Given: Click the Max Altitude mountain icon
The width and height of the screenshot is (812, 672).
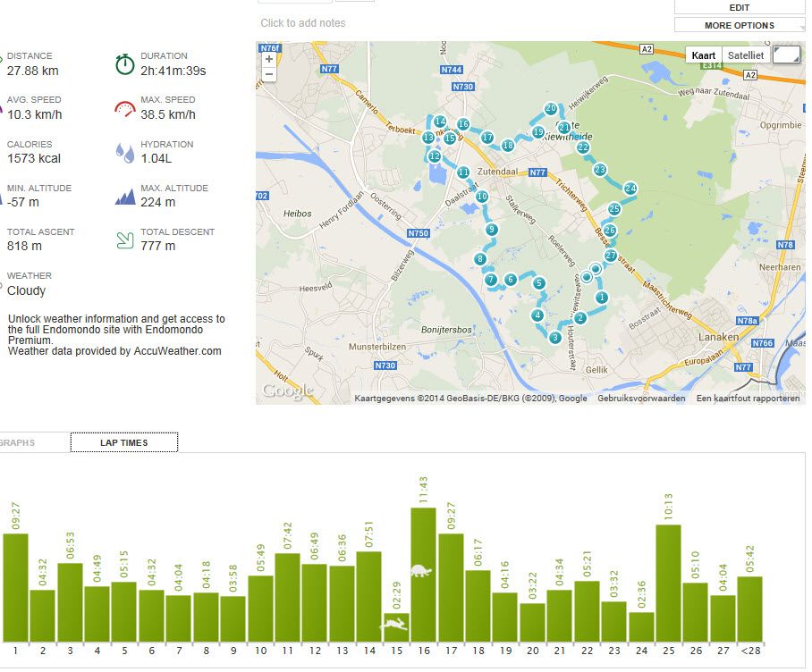Looking at the screenshot, I should [124, 197].
